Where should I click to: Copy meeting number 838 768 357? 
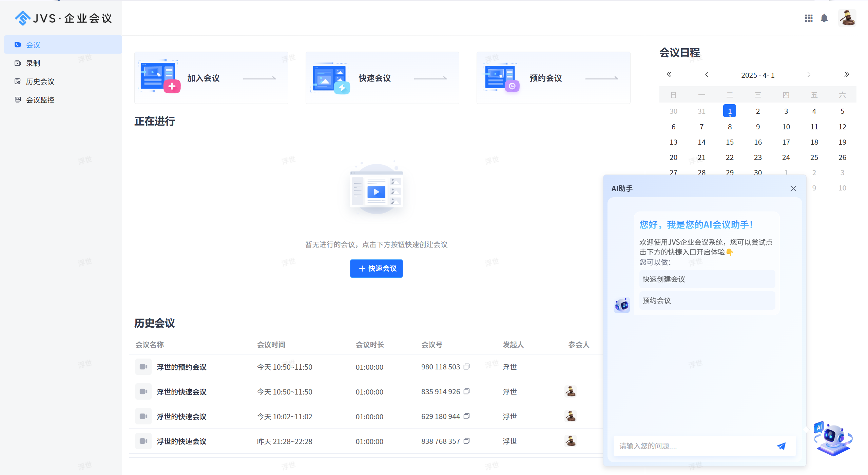point(466,441)
